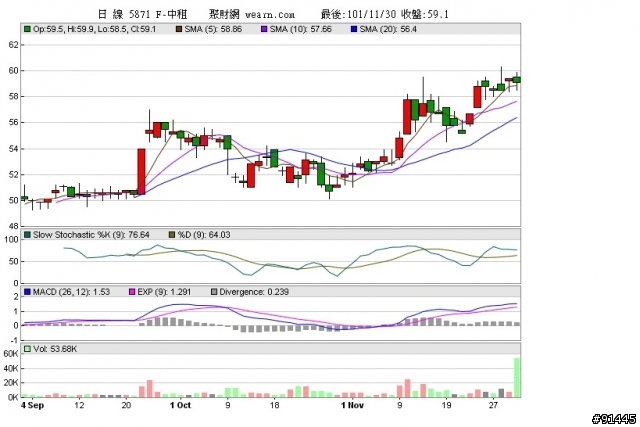The height and width of the screenshot is (427, 640).
Task: Click the last green candlestick on the price chart
Action: [517, 80]
